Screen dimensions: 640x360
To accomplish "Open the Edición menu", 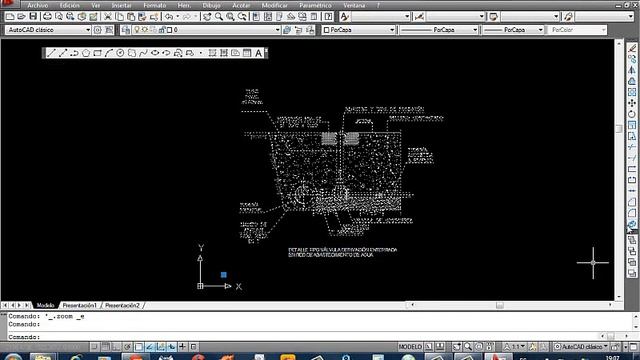I will (x=69, y=5).
